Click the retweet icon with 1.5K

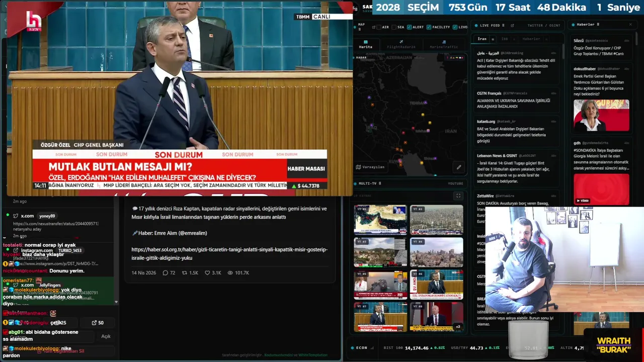185,273
